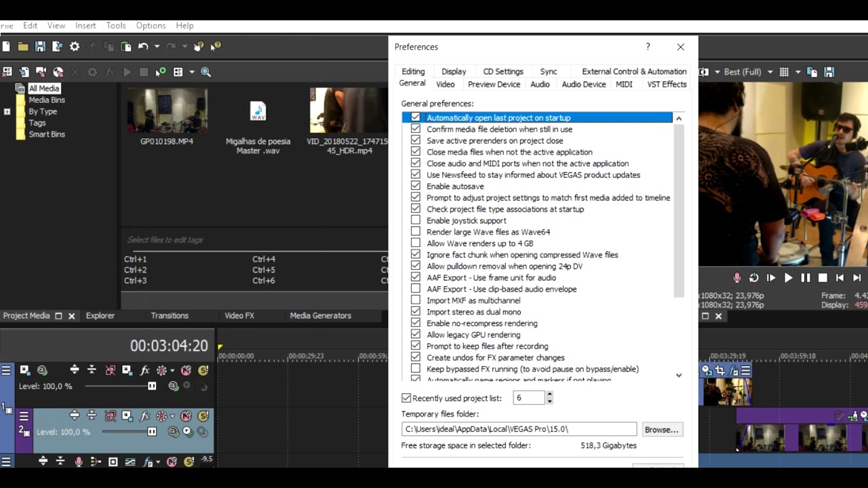
Task: Activate the What's This help cursor icon
Action: tap(216, 47)
